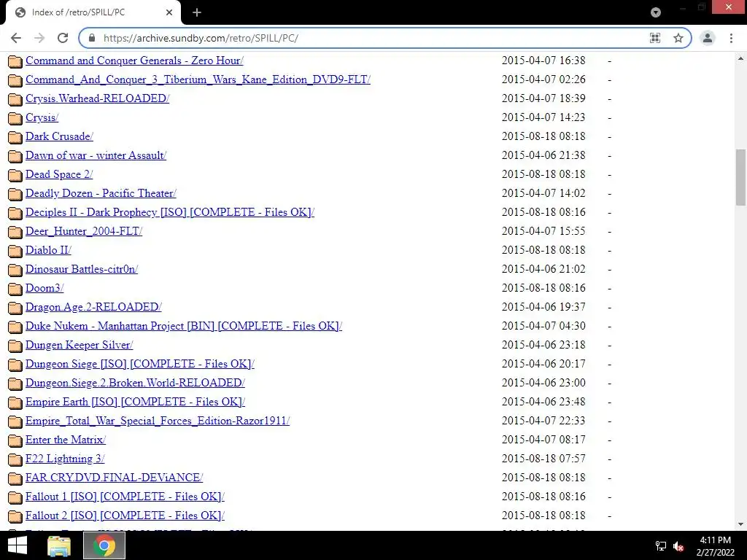This screenshot has width=747, height=560.
Task: Open the Crysis/ directory link
Action: tap(42, 117)
